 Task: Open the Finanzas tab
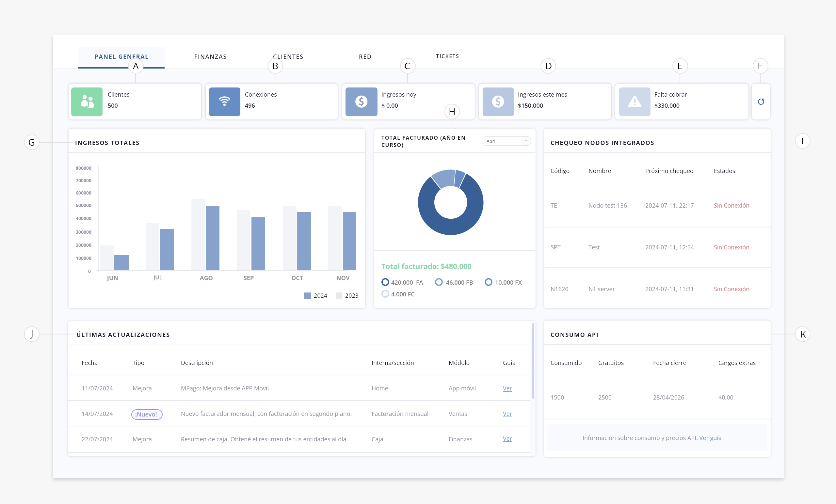point(210,57)
